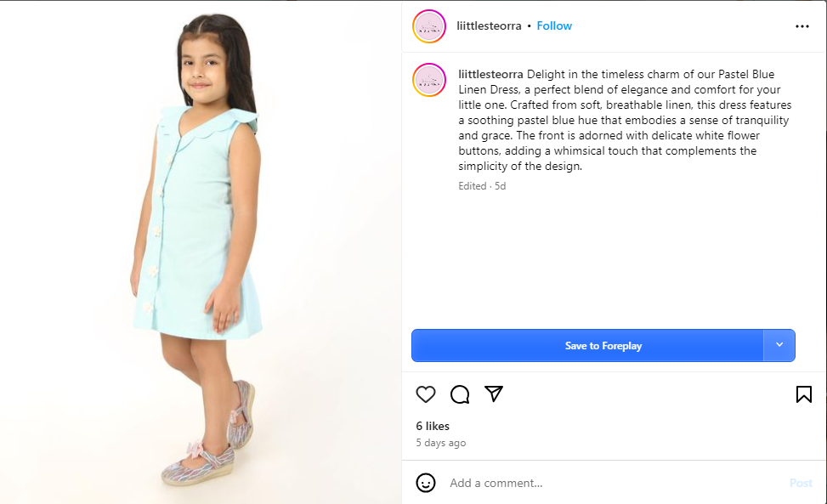
Task: Click the profile avatar beside the caption
Action: coord(429,80)
